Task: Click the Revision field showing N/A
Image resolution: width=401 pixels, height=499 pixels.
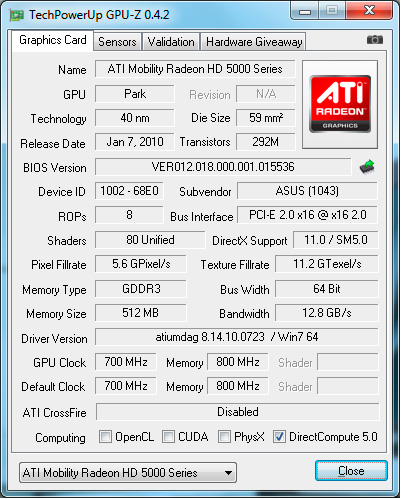Action: coord(266,94)
